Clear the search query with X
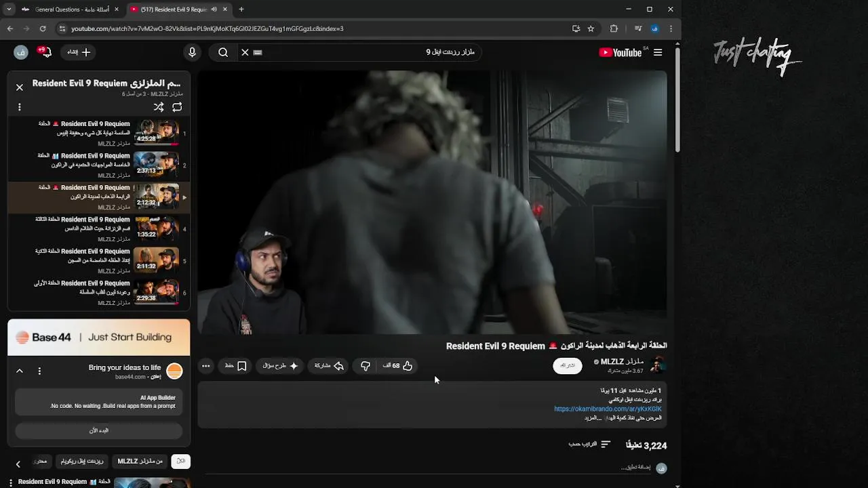Image resolution: width=868 pixels, height=488 pixels. 245,52
